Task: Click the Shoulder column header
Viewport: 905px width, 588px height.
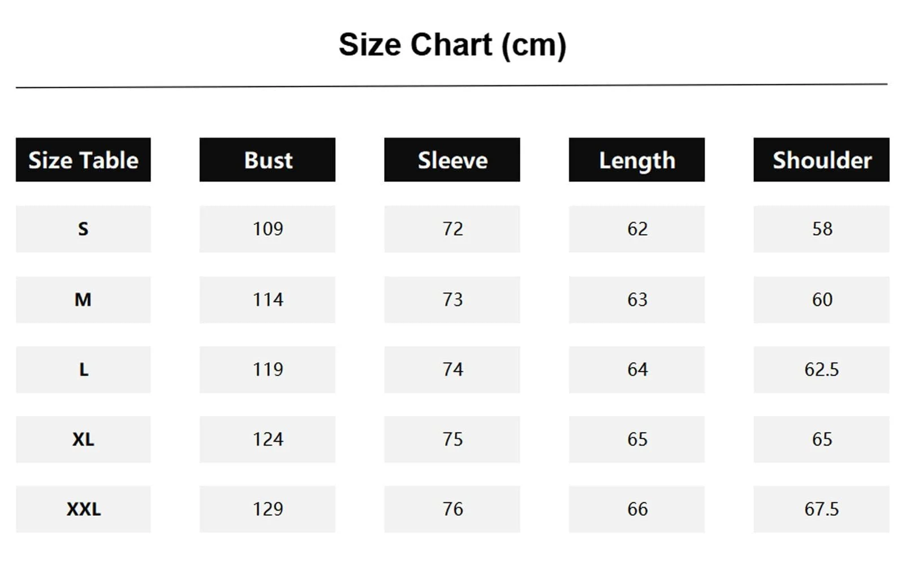Action: [x=821, y=160]
